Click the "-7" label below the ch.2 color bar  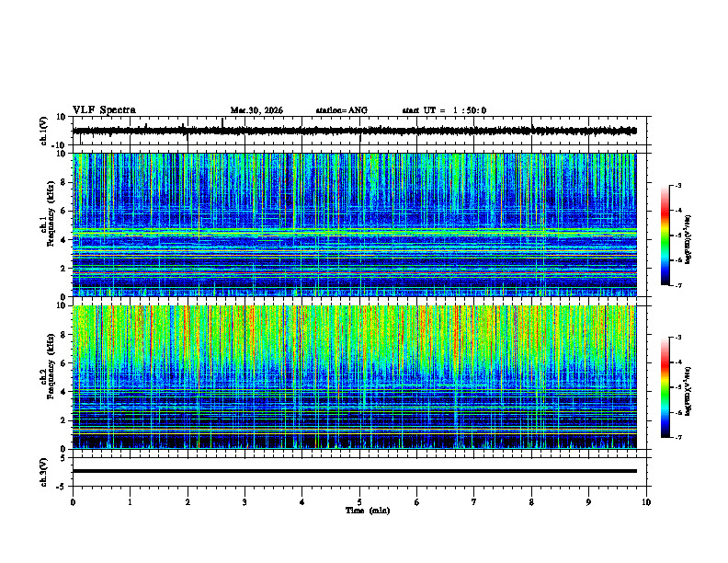pos(677,438)
